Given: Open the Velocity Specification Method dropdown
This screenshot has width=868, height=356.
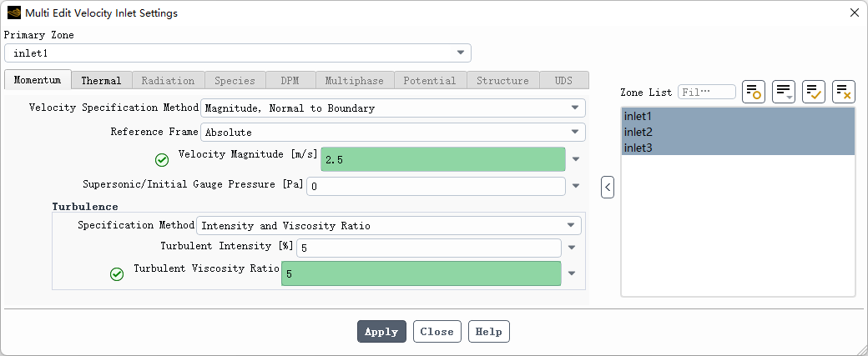Looking at the screenshot, I should 574,108.
